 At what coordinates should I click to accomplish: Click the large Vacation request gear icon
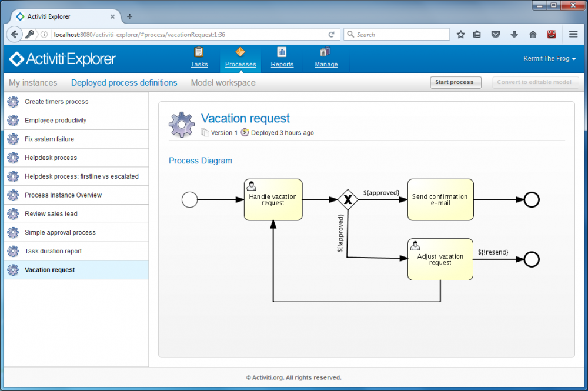[x=182, y=125]
